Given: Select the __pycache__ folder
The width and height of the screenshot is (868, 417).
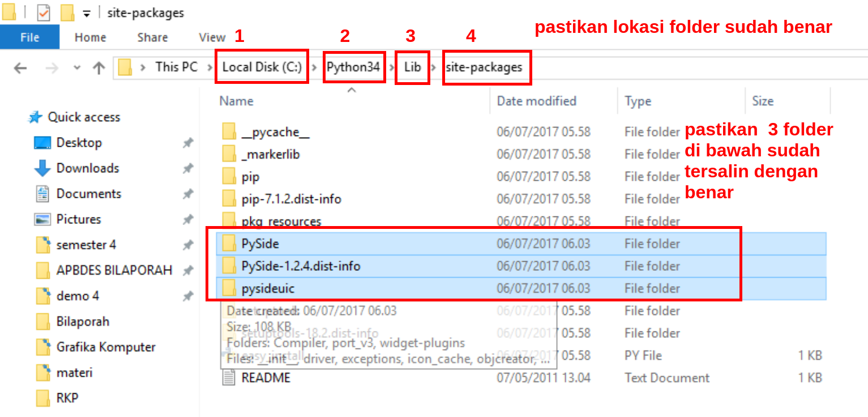Looking at the screenshot, I should click(x=276, y=133).
